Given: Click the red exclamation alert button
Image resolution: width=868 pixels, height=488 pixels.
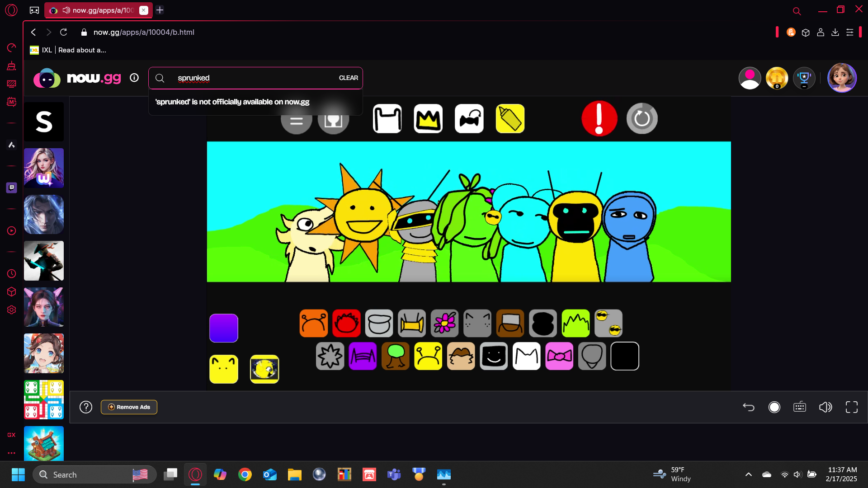Looking at the screenshot, I should 599,118.
